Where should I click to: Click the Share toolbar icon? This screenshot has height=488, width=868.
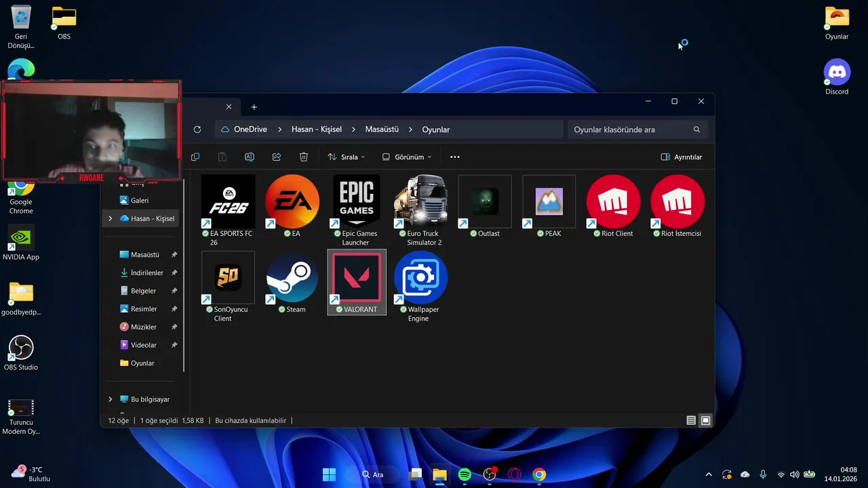277,157
